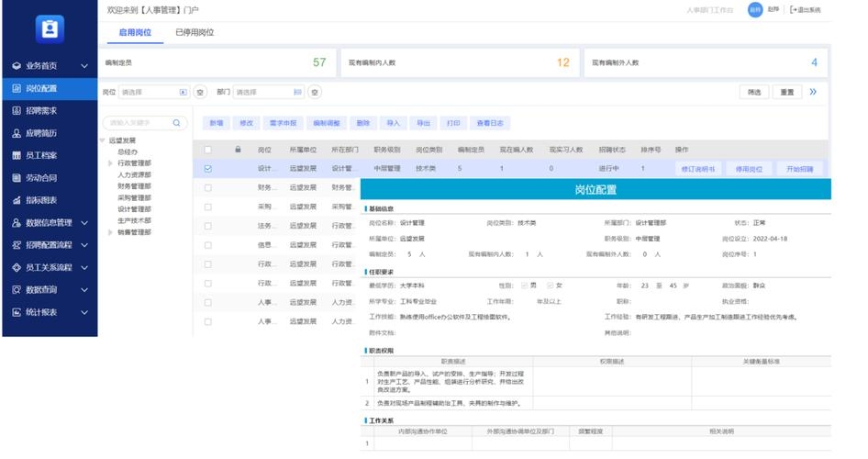This screenshot has width=868, height=459.
Task: Open 指标图表 chart icon
Action: point(17,200)
